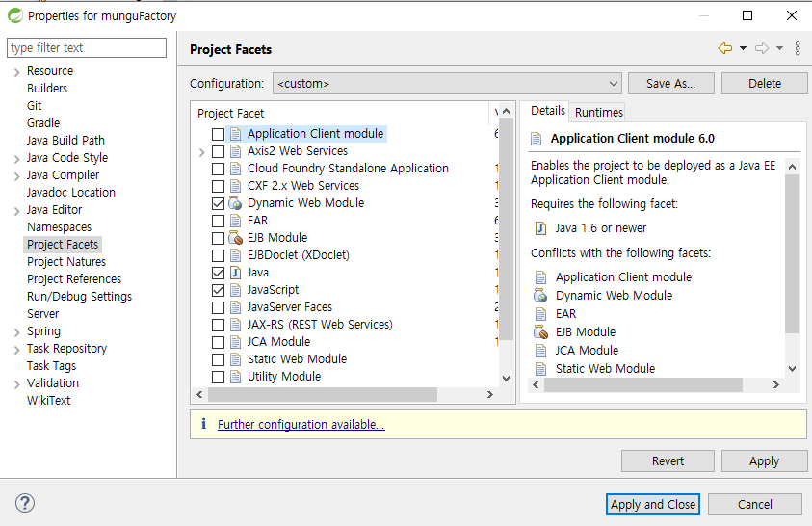812x526 pixels.
Task: Uncheck the Dynamic Web Module checkbox
Action: coord(218,203)
